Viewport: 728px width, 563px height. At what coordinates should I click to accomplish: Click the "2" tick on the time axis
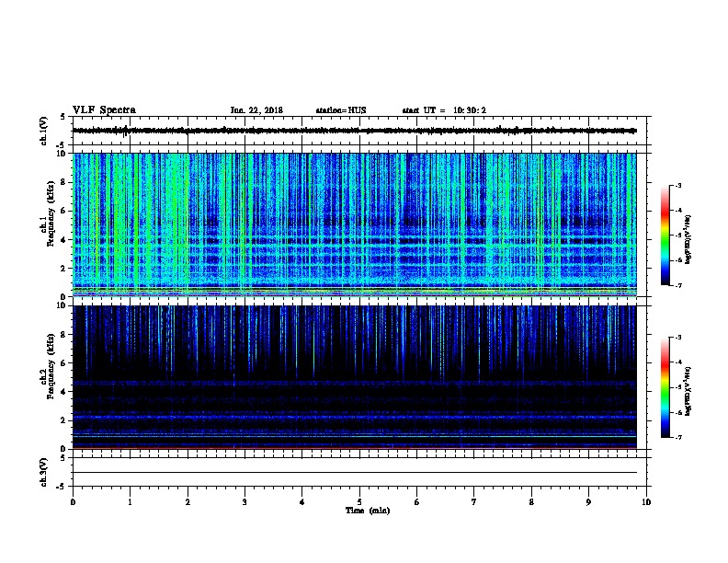click(x=188, y=502)
